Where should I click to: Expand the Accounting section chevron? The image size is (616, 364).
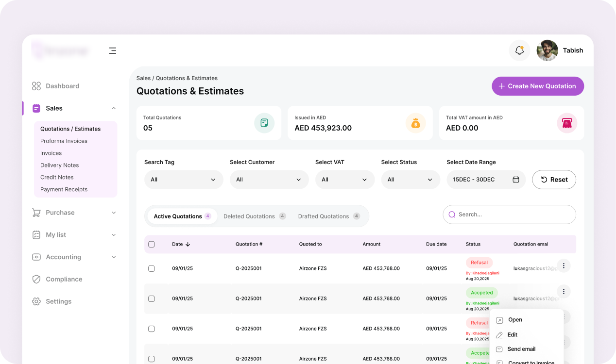(114, 257)
